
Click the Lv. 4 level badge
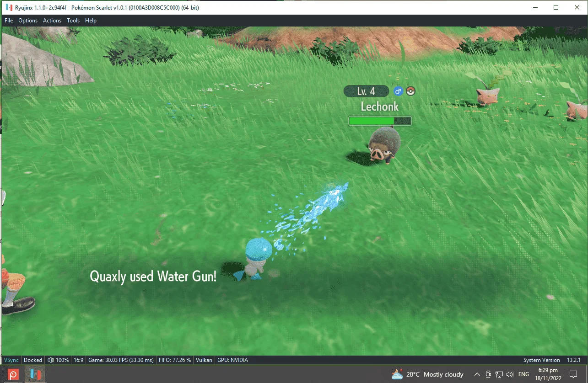coord(366,91)
